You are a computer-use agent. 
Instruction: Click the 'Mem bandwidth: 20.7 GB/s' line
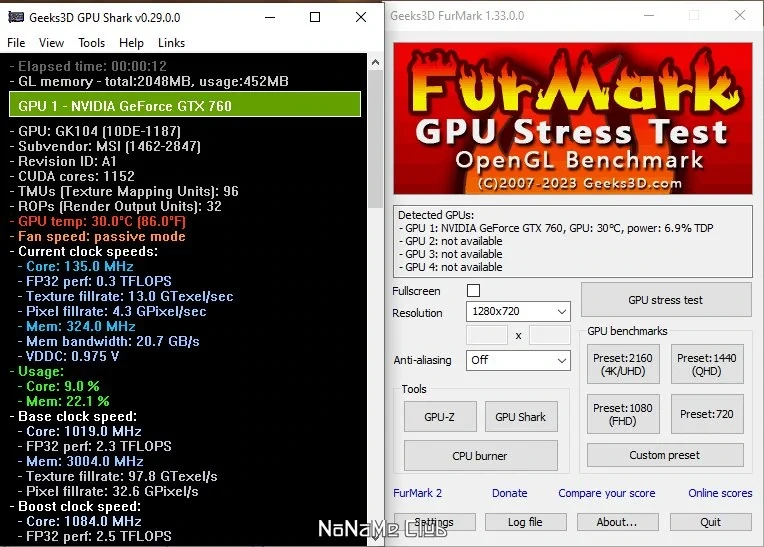109,341
